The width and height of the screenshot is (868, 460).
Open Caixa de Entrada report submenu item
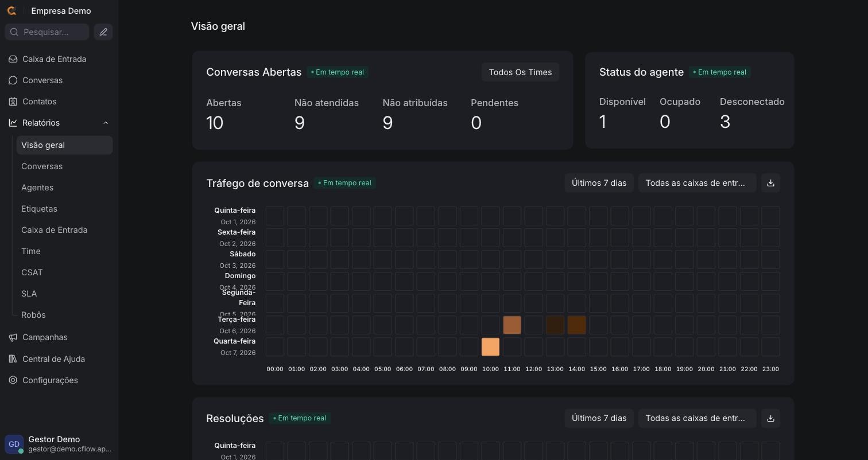pos(64,230)
